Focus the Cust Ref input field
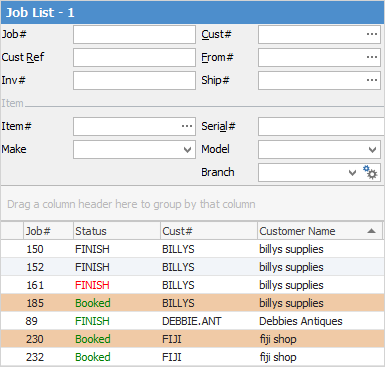This screenshot has width=385, height=367. pyautogui.click(x=134, y=57)
